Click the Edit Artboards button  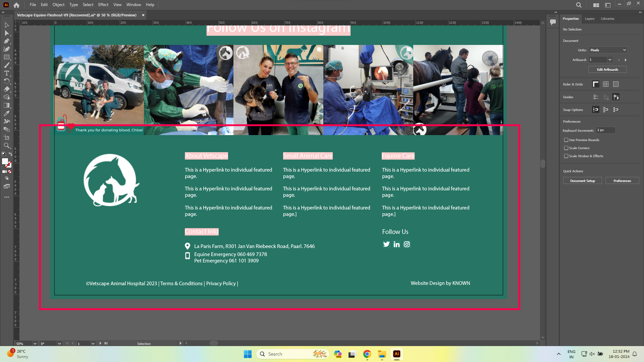pos(607,69)
